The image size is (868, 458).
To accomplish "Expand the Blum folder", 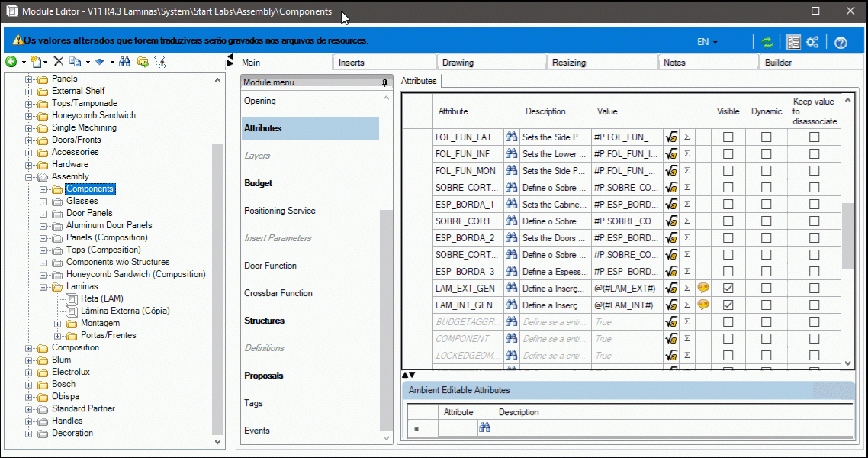I will click(29, 360).
